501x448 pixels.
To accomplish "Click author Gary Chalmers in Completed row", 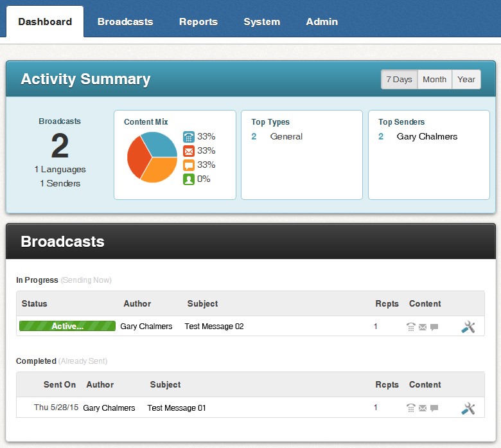I will click(109, 408).
